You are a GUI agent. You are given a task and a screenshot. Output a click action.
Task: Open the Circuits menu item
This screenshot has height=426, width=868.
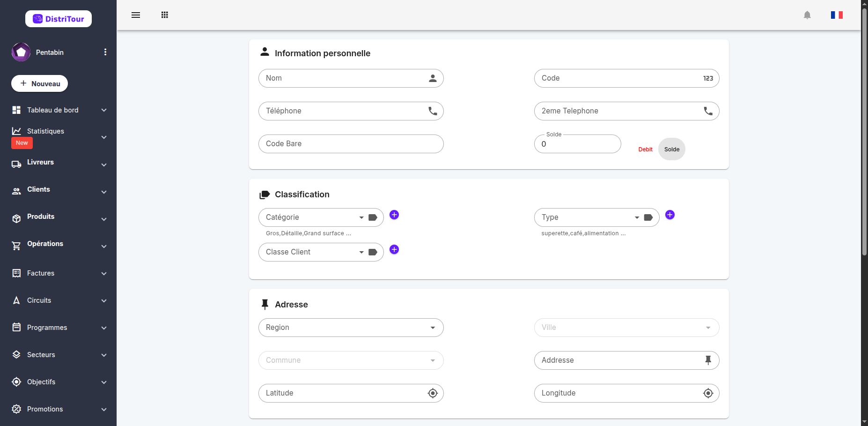click(59, 300)
